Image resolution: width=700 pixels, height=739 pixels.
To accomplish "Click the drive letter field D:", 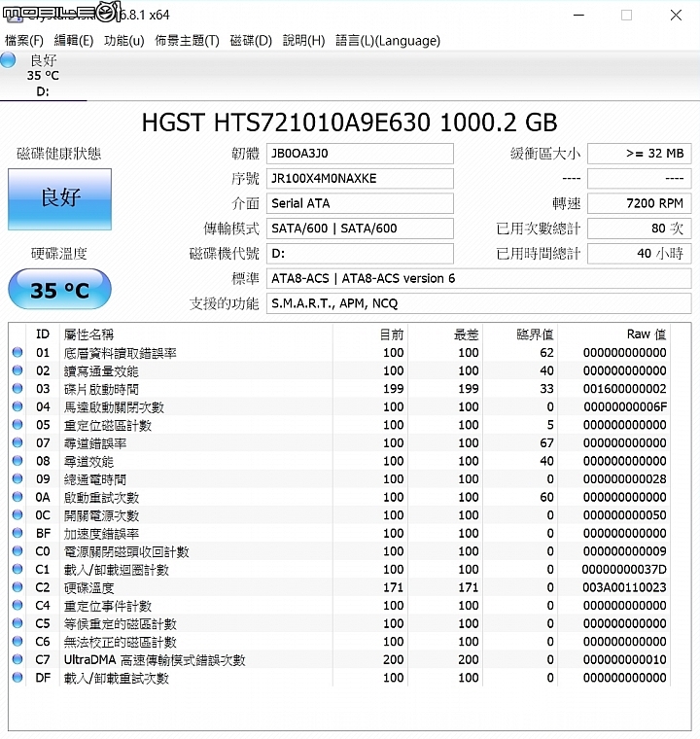I will pos(360,254).
